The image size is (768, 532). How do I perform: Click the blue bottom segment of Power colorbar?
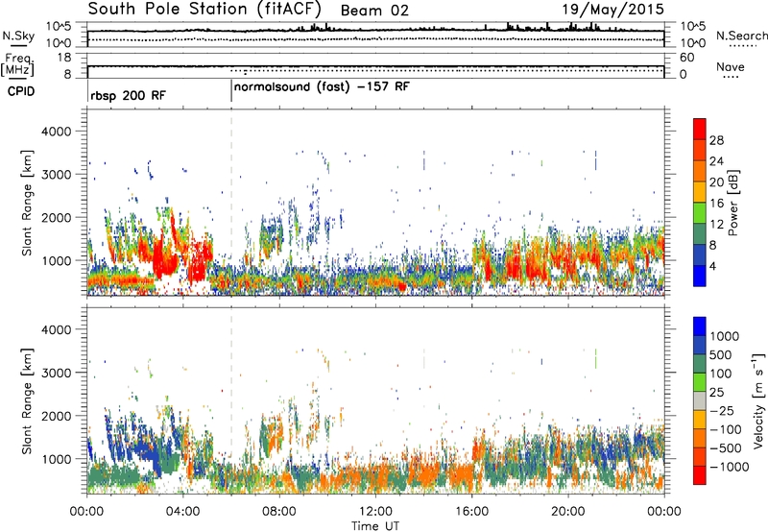(700, 277)
